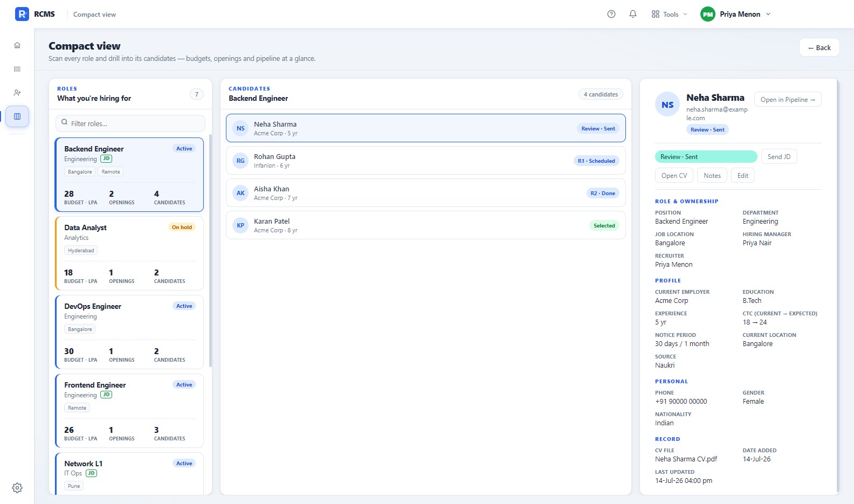The height and width of the screenshot is (504, 854).
Task: Click the magnifier icon in the role filter
Action: tap(65, 123)
